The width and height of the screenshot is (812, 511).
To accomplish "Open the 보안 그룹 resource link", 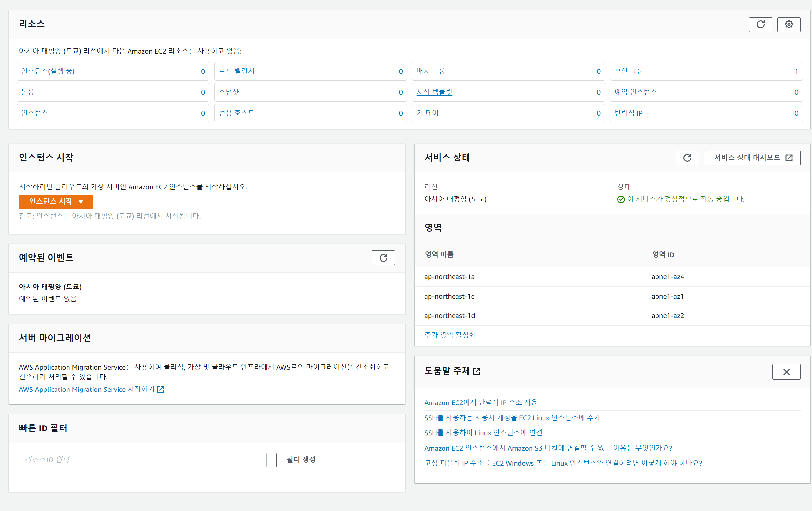I will [629, 71].
